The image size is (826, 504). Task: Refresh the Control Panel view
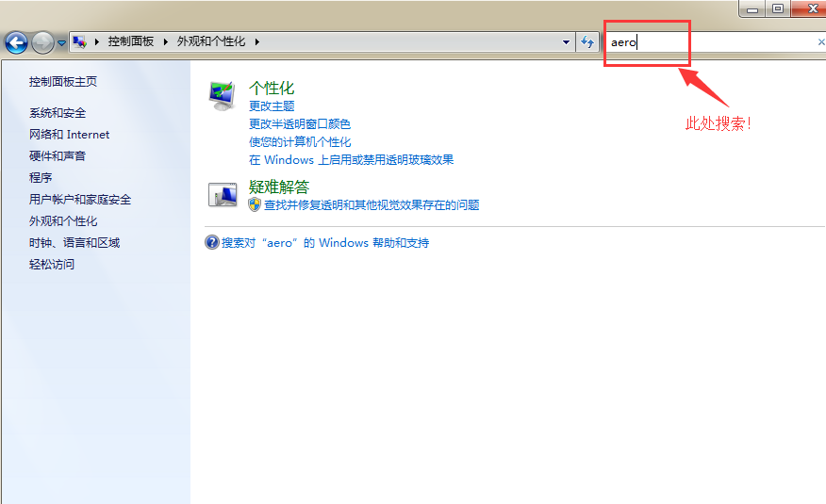(x=587, y=42)
